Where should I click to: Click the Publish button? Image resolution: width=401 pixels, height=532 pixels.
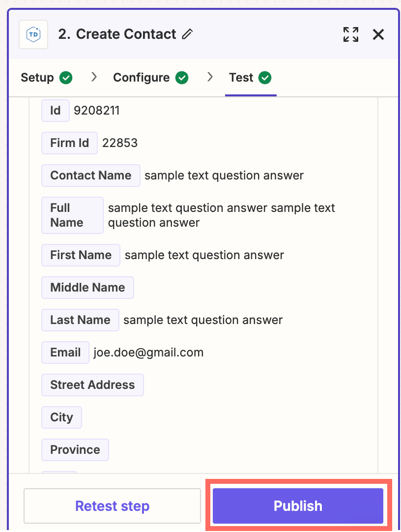tap(298, 506)
